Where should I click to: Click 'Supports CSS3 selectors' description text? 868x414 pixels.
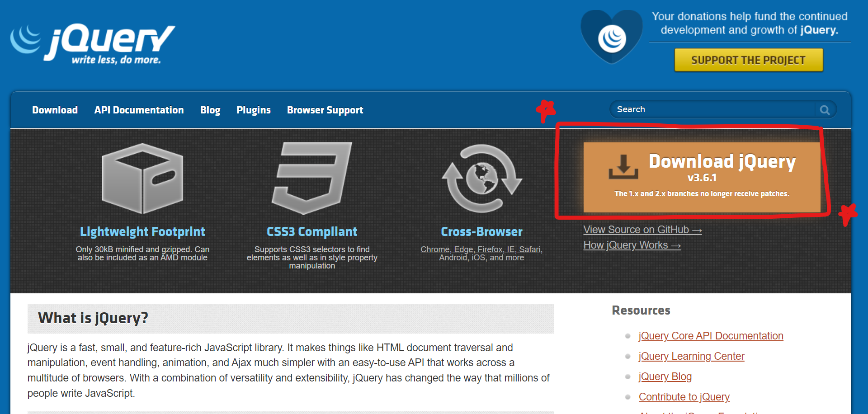312,257
